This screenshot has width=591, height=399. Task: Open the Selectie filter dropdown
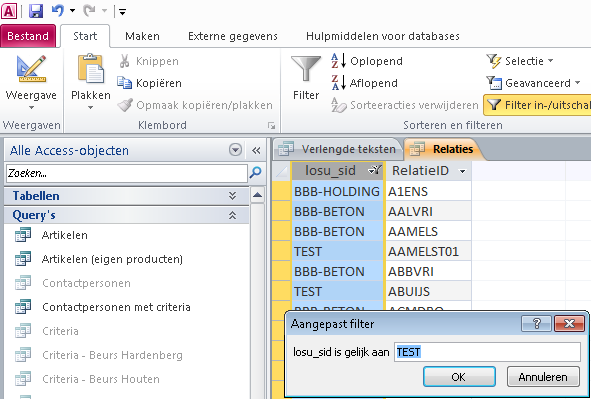click(x=520, y=61)
